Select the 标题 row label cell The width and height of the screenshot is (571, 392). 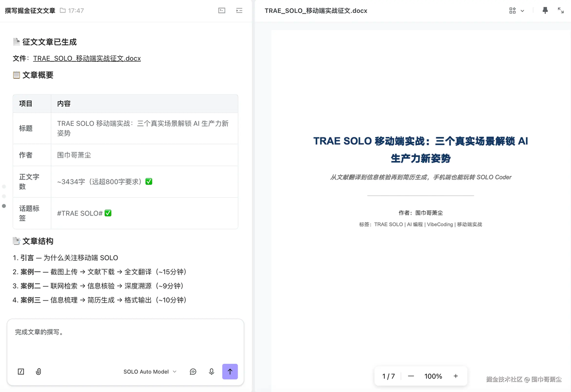tap(32, 128)
